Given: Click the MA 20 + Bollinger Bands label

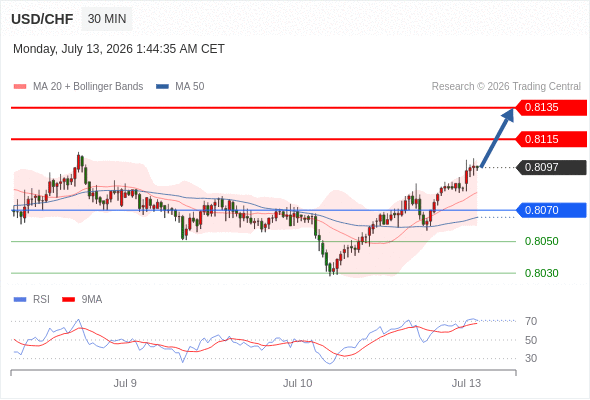Looking at the screenshot, I should tap(88, 87).
